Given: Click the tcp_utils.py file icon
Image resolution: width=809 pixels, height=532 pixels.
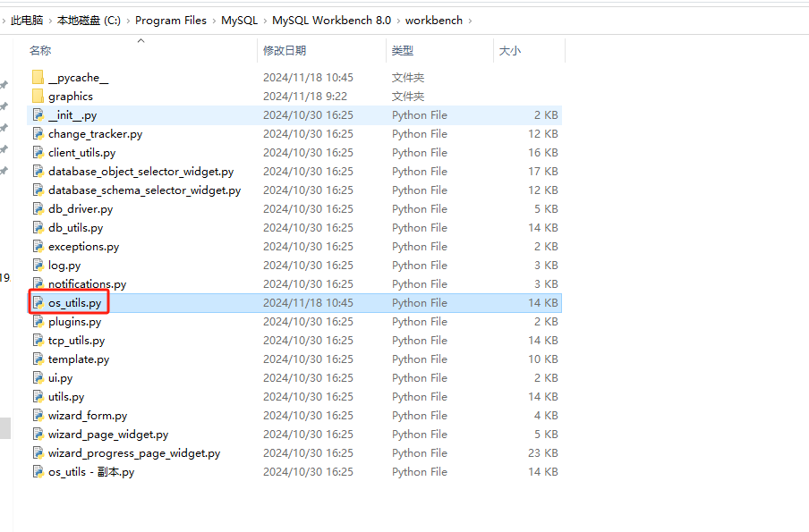Looking at the screenshot, I should coord(38,341).
